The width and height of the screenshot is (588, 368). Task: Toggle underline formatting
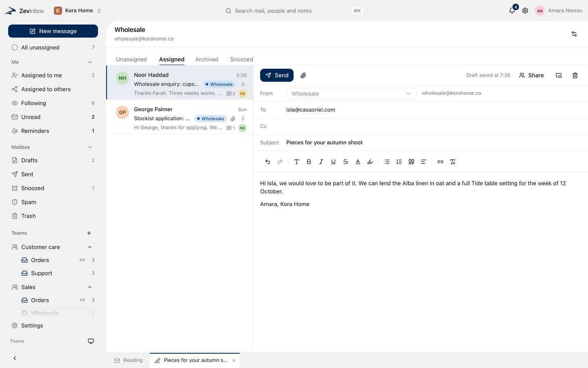coord(333,162)
